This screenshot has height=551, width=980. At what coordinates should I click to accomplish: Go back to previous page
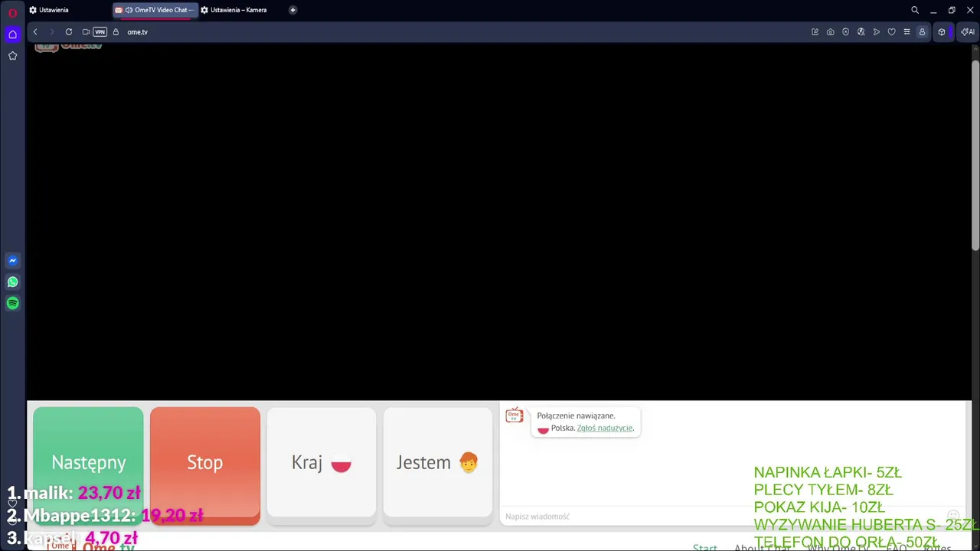click(x=35, y=32)
